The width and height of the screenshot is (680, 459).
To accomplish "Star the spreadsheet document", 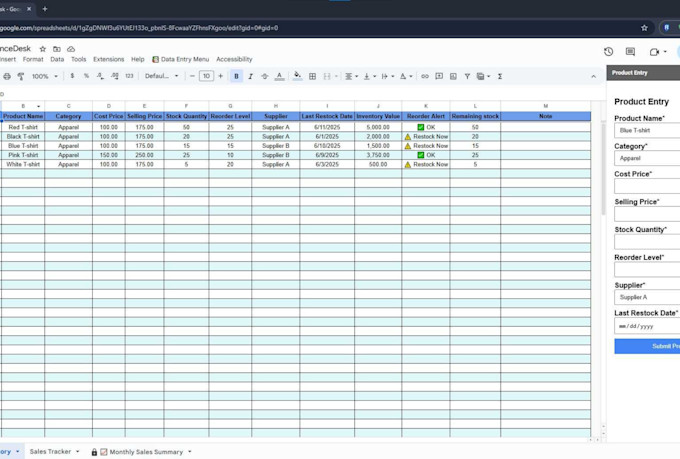I will point(42,49).
